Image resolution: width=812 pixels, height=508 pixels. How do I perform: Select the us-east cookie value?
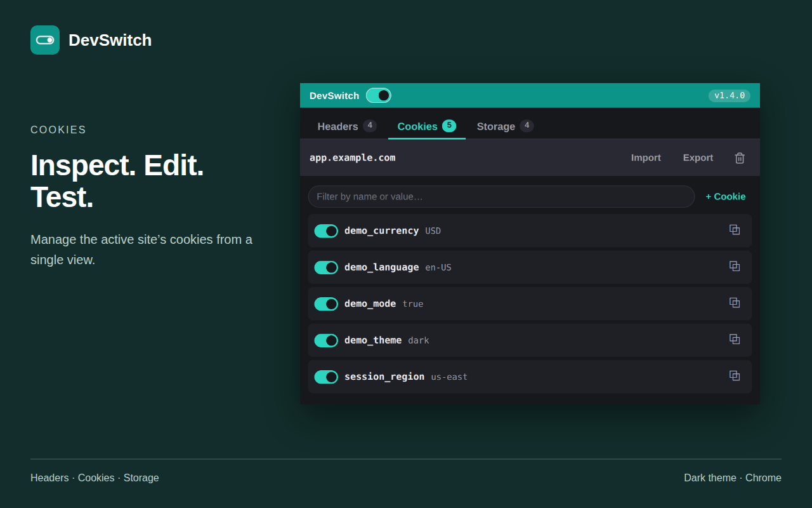pyautogui.click(x=449, y=377)
